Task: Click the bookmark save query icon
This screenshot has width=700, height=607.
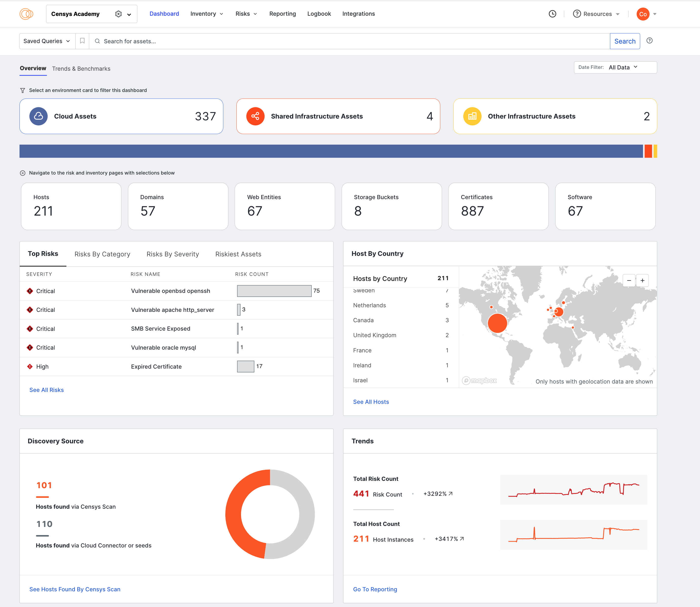Action: point(82,41)
